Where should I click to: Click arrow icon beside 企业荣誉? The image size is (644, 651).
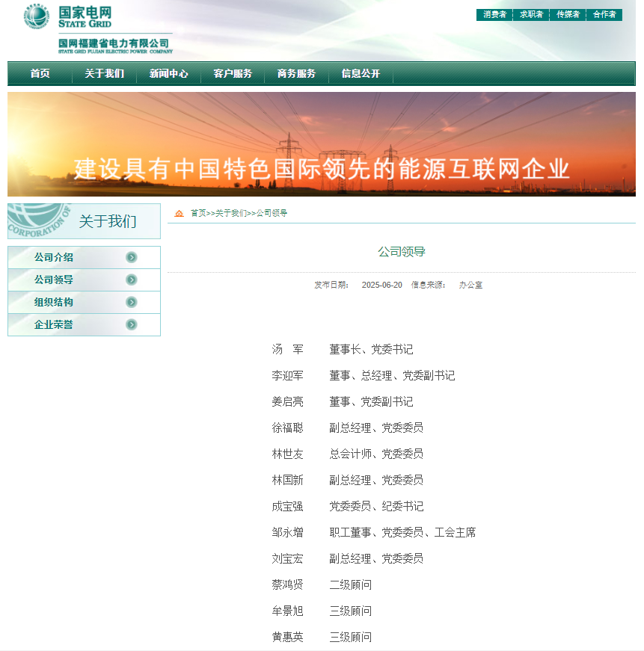(x=132, y=324)
